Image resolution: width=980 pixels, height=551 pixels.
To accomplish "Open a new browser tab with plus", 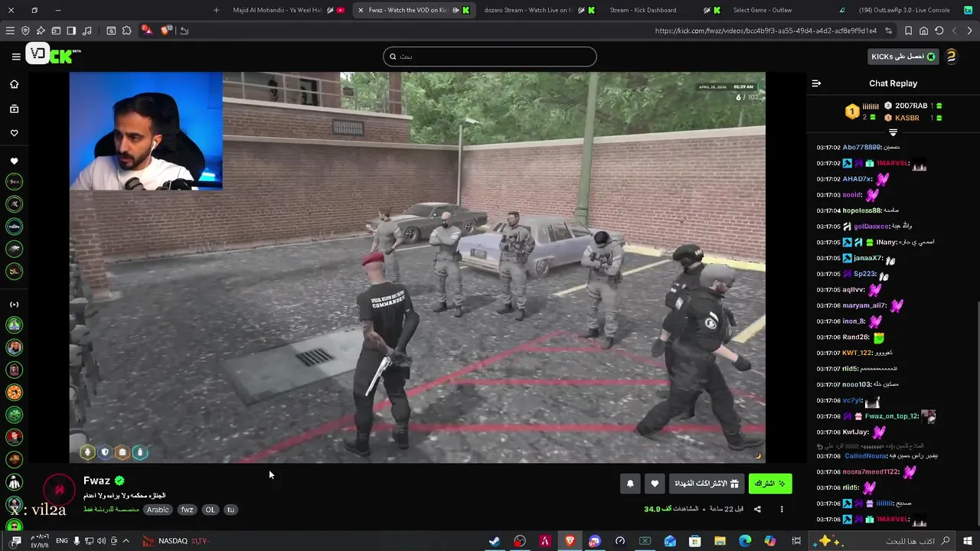I will tap(216, 10).
